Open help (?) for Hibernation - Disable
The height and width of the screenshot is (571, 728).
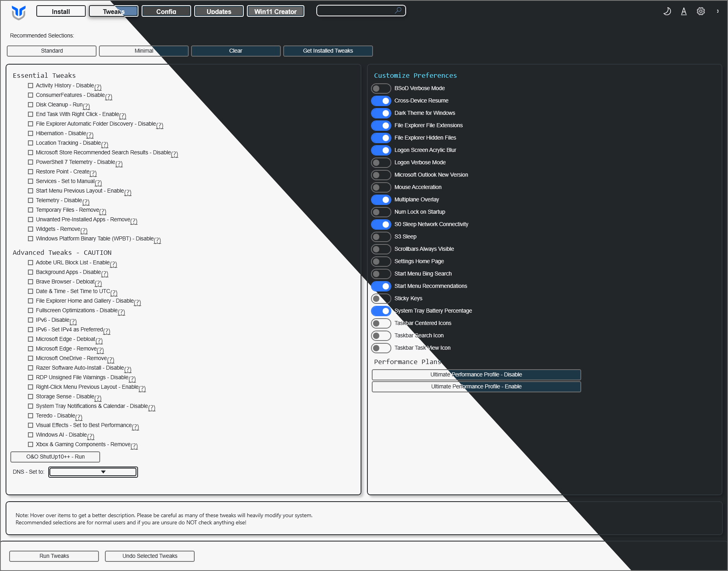coord(90,135)
